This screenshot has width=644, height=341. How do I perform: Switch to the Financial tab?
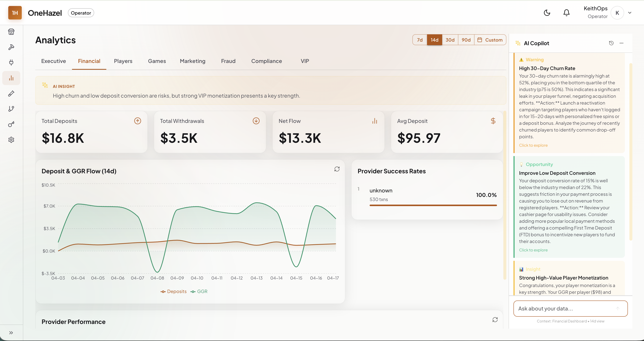89,61
